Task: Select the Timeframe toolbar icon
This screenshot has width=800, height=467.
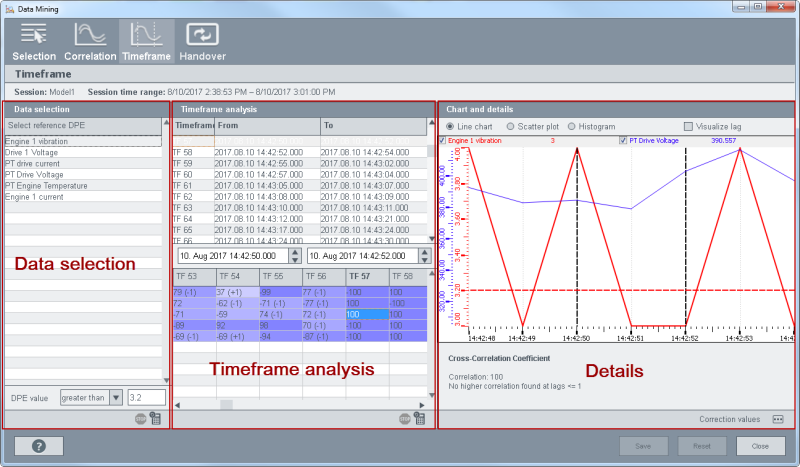Action: pos(146,40)
